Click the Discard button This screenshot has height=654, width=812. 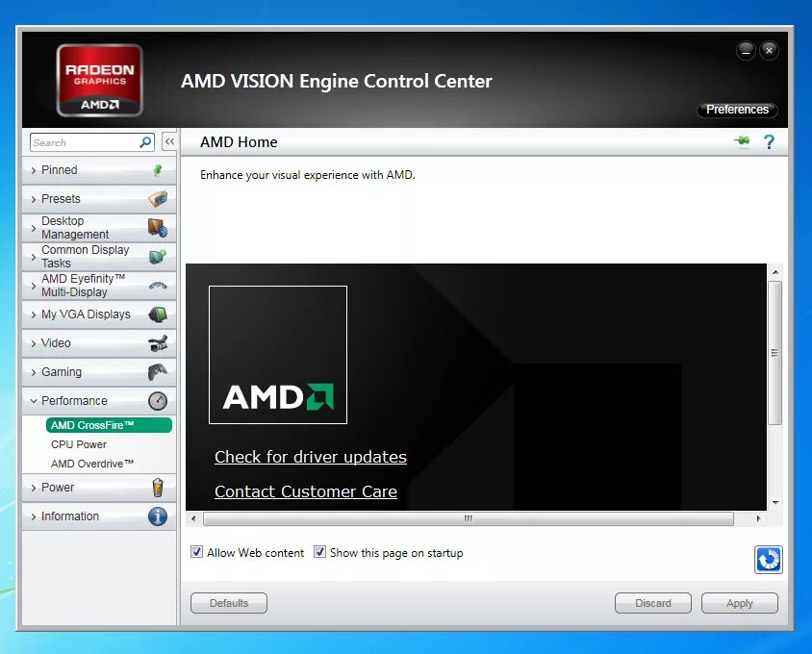(653, 603)
